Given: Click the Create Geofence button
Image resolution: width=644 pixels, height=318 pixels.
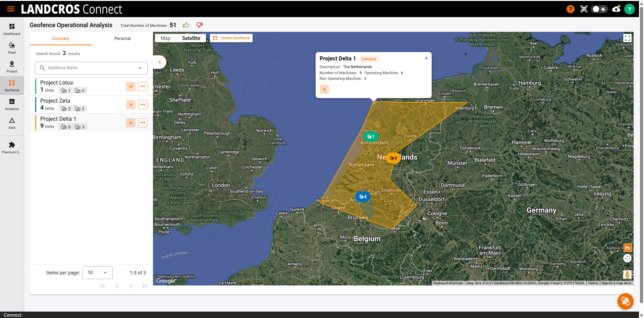Looking at the screenshot, I should click(x=231, y=38).
